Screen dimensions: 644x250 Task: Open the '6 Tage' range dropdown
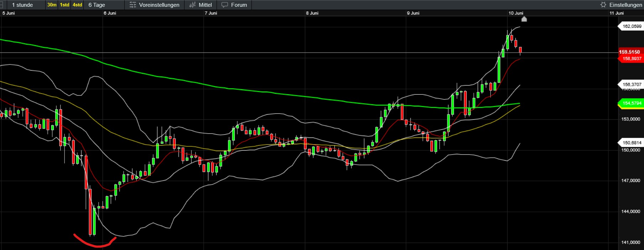coord(104,5)
